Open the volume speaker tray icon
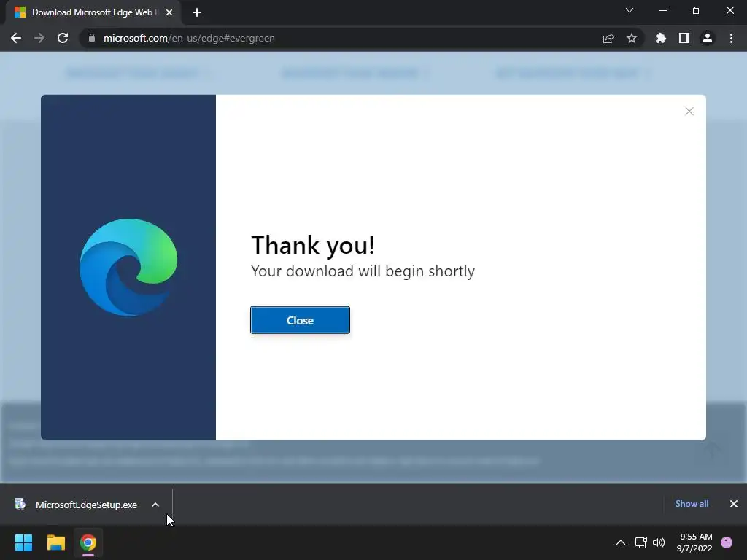This screenshot has height=560, width=747. pyautogui.click(x=659, y=542)
